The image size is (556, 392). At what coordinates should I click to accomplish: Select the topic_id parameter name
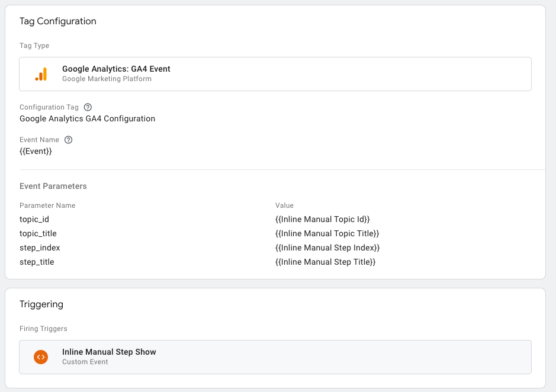coord(34,219)
